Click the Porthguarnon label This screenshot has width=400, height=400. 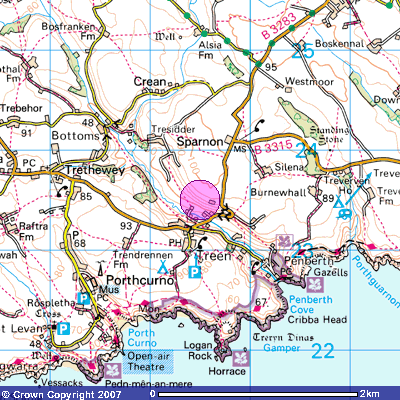coord(376,281)
